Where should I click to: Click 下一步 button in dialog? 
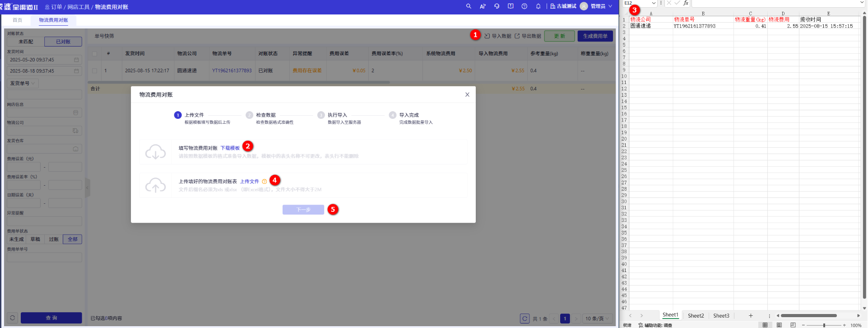pos(303,210)
